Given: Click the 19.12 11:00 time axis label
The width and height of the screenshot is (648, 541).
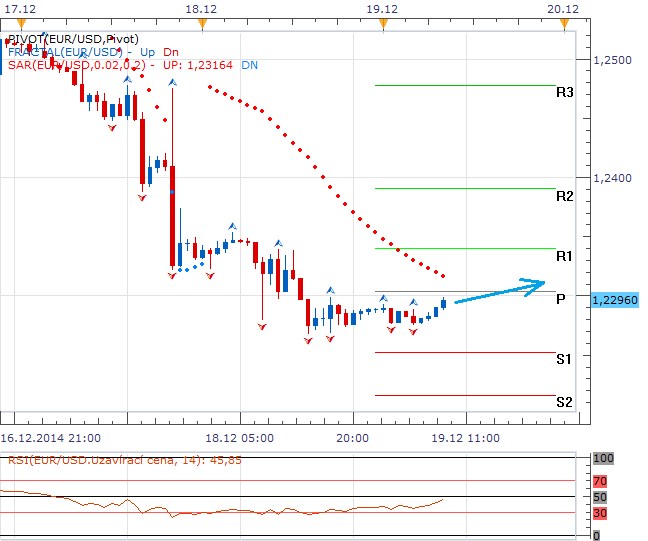Looking at the screenshot, I should pyautogui.click(x=466, y=438).
